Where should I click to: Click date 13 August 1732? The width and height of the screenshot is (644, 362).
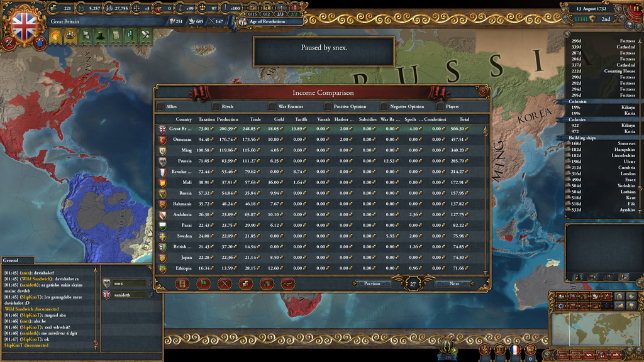pyautogui.click(x=591, y=9)
